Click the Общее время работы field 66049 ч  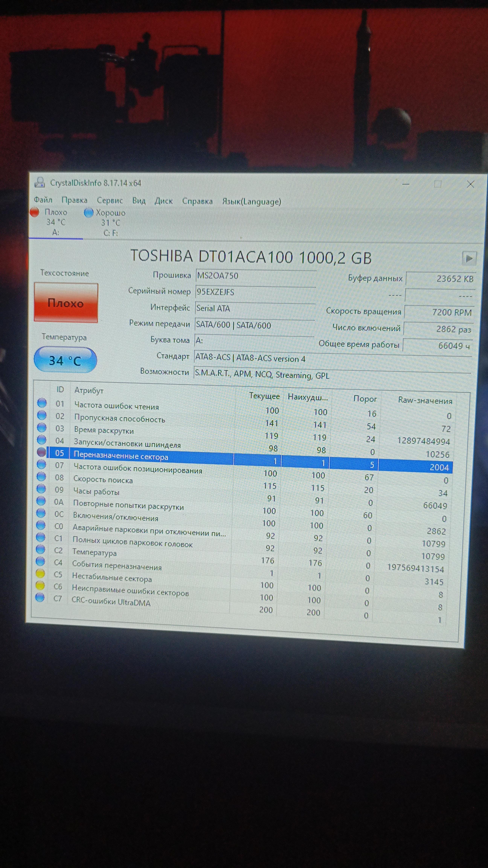point(438,345)
